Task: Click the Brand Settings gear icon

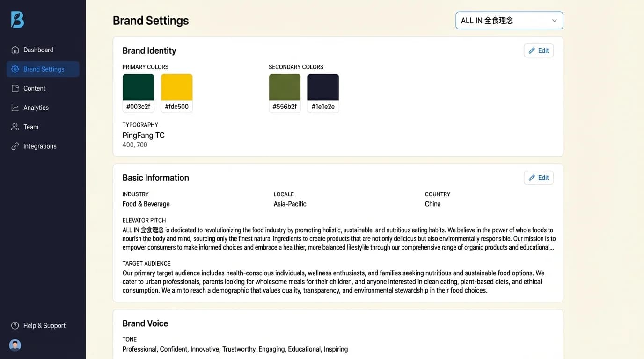Action: point(15,69)
